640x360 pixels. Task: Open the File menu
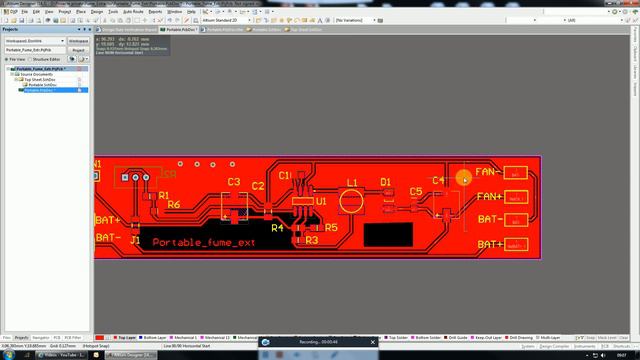coord(24,12)
